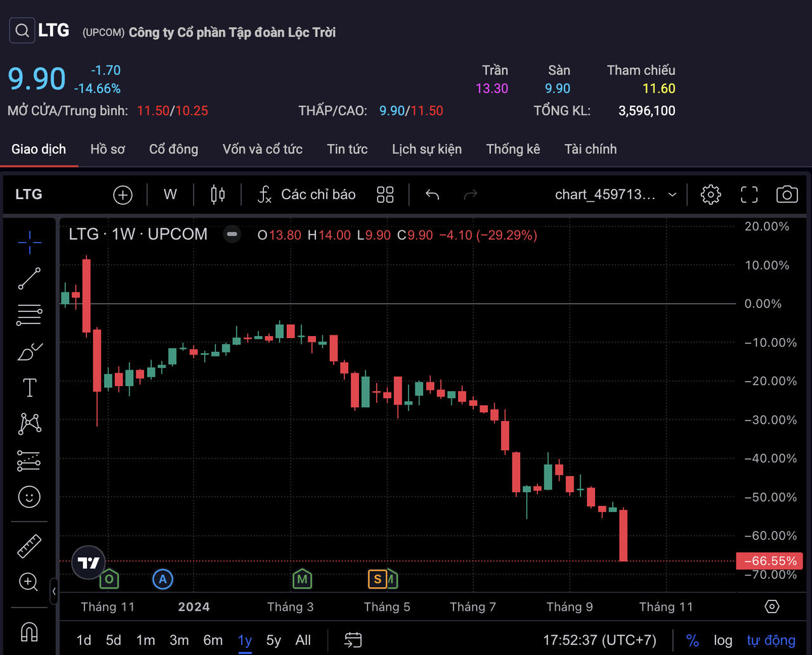Open the Tài chính tab
Viewport: 812px width, 655px height.
tap(590, 149)
